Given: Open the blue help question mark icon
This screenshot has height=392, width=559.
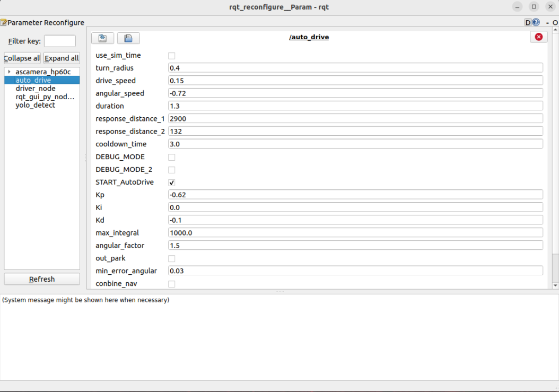Looking at the screenshot, I should click(536, 22).
